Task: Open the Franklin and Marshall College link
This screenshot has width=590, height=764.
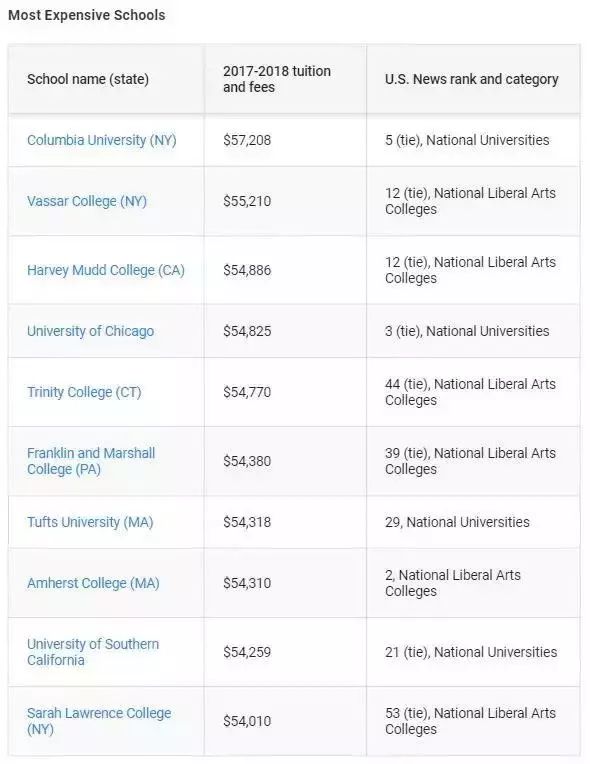Action: coord(91,461)
